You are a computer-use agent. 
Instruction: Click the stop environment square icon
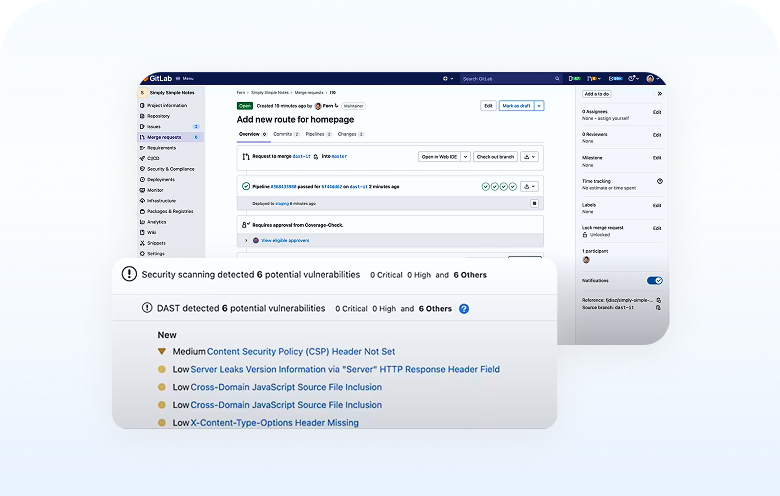pyautogui.click(x=534, y=203)
